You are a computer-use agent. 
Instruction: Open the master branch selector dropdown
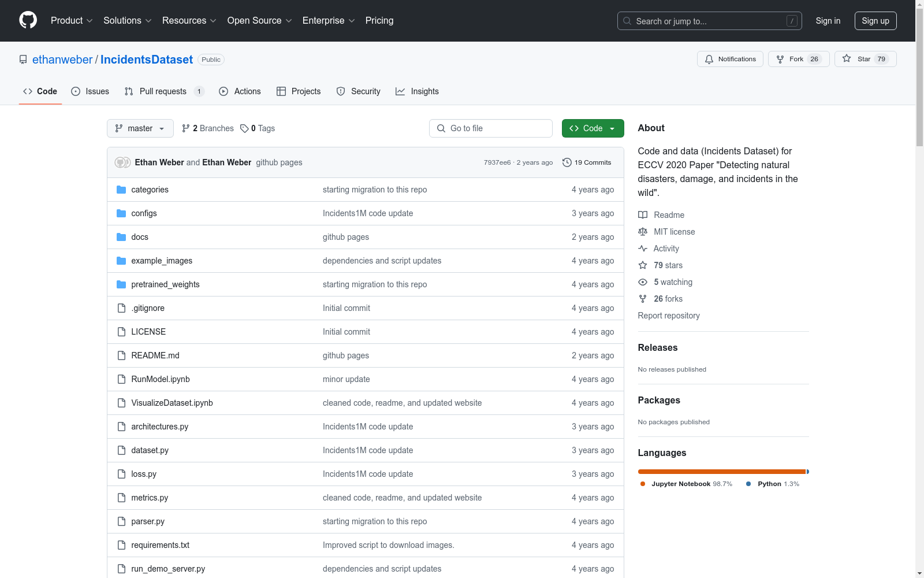pyautogui.click(x=140, y=128)
